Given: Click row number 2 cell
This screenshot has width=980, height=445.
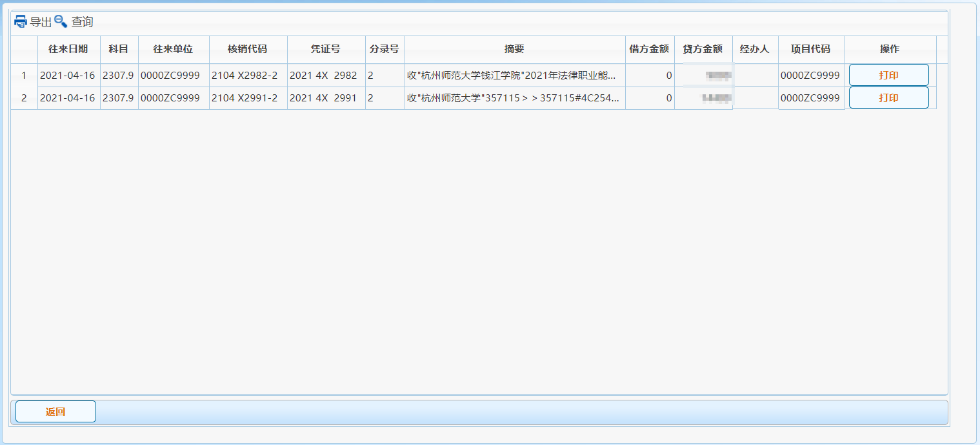Looking at the screenshot, I should (24, 98).
